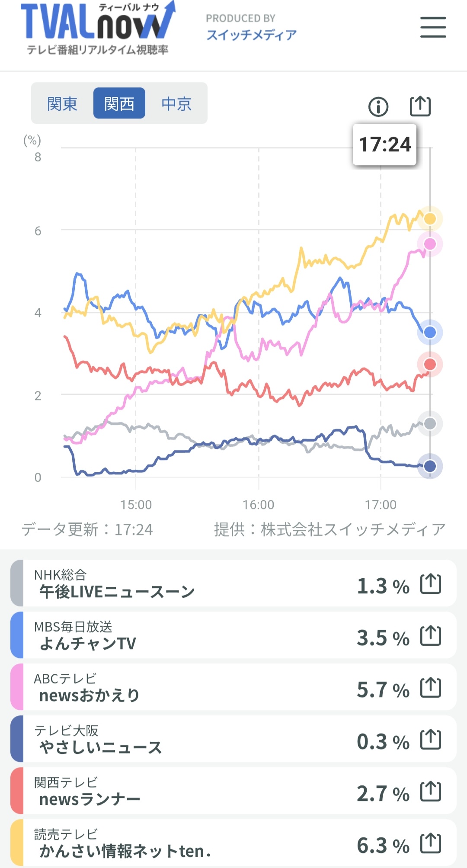The image size is (467, 868).
Task: Select the yellow 読売テレビ chart endpoint
Action: pos(430,219)
